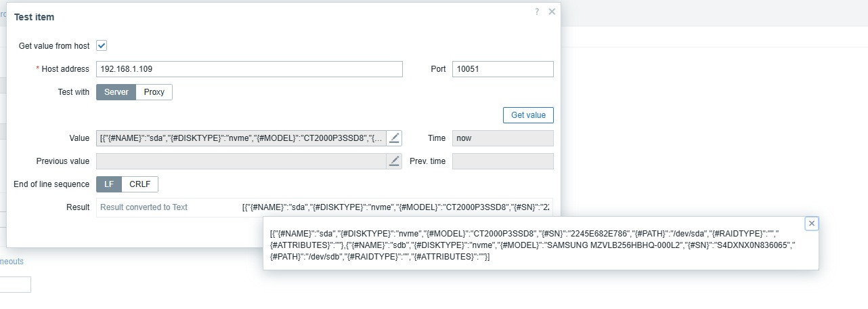Click the Prev. time field
Viewport: 868px width, 309px height.
(x=502, y=161)
